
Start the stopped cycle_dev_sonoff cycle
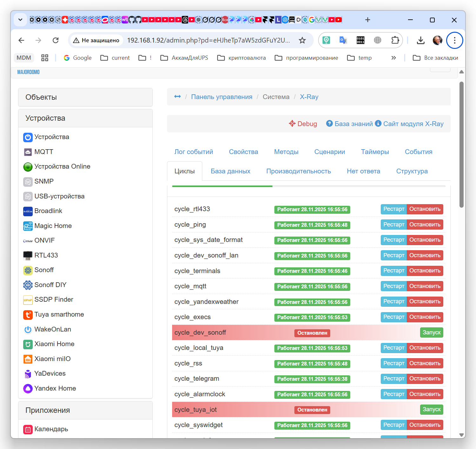431,332
